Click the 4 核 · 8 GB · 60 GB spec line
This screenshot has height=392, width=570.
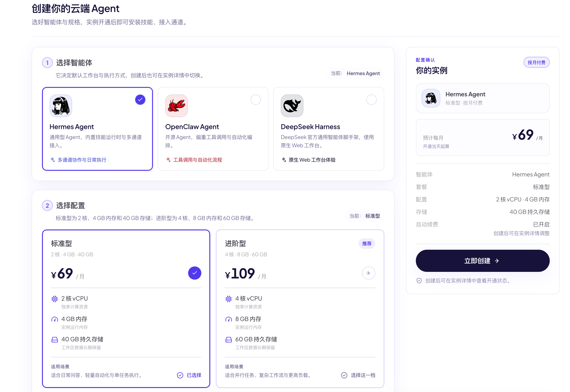coord(246,254)
